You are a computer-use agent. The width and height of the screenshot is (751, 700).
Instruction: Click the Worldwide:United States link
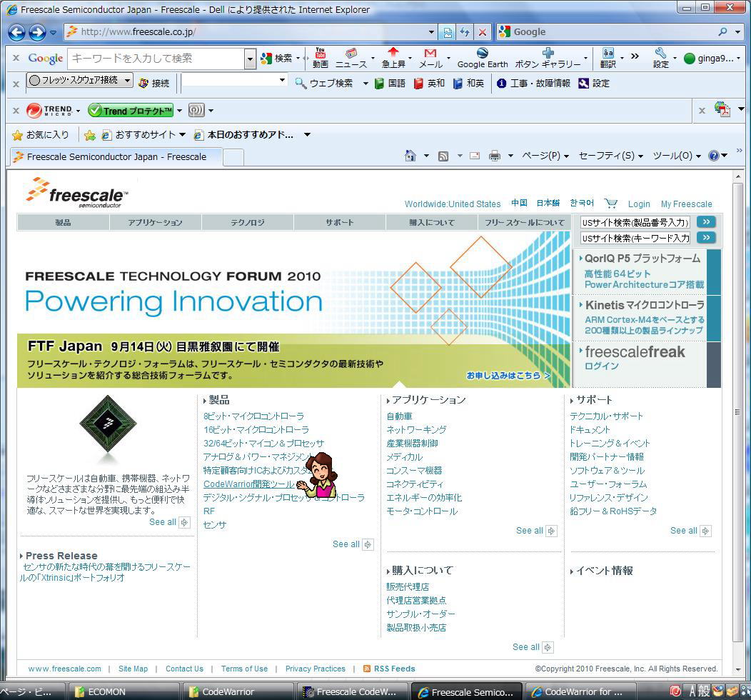(453, 204)
